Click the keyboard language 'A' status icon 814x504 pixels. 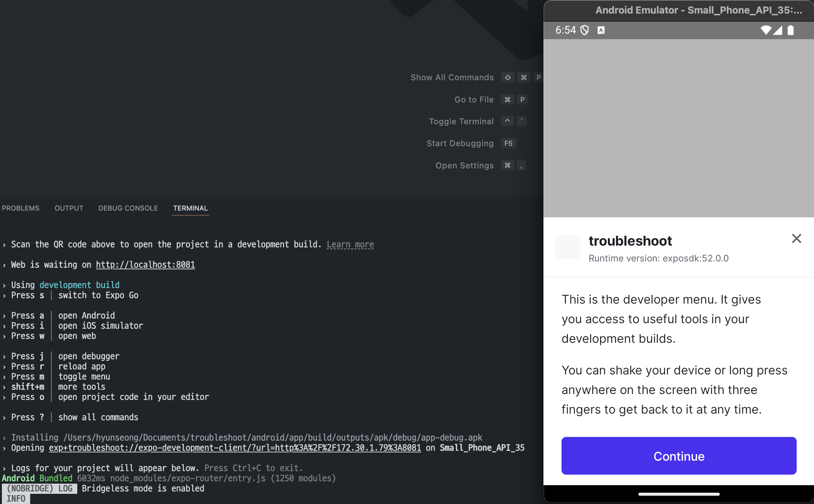click(601, 30)
